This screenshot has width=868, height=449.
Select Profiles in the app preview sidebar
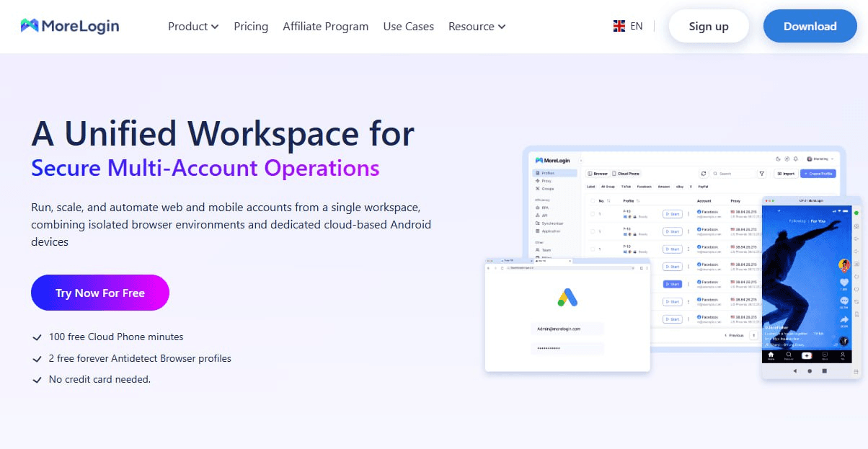[555, 173]
